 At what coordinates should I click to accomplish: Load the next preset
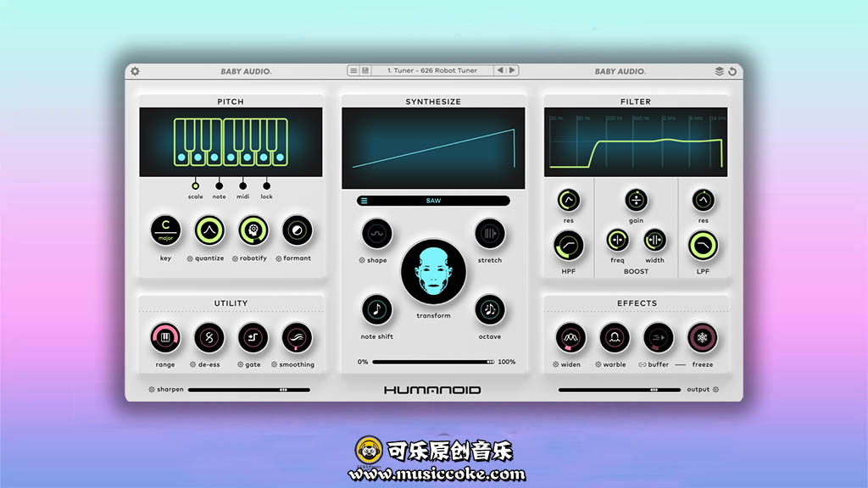[x=512, y=70]
